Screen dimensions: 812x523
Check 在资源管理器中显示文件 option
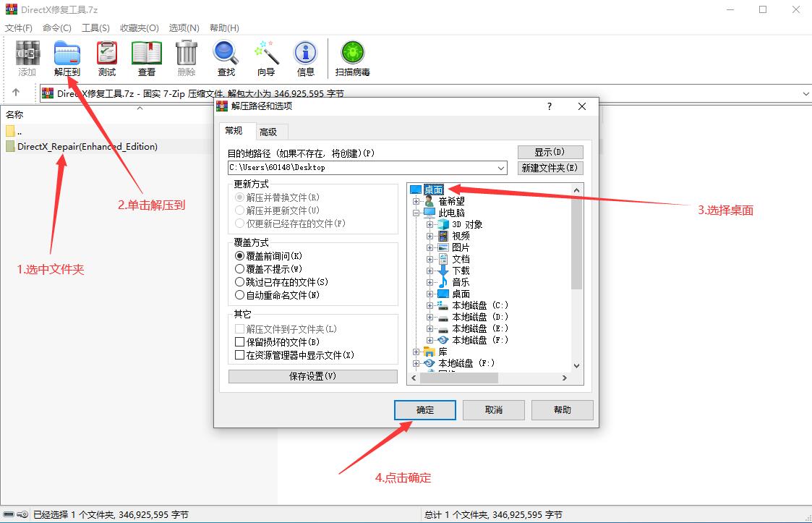(x=240, y=355)
